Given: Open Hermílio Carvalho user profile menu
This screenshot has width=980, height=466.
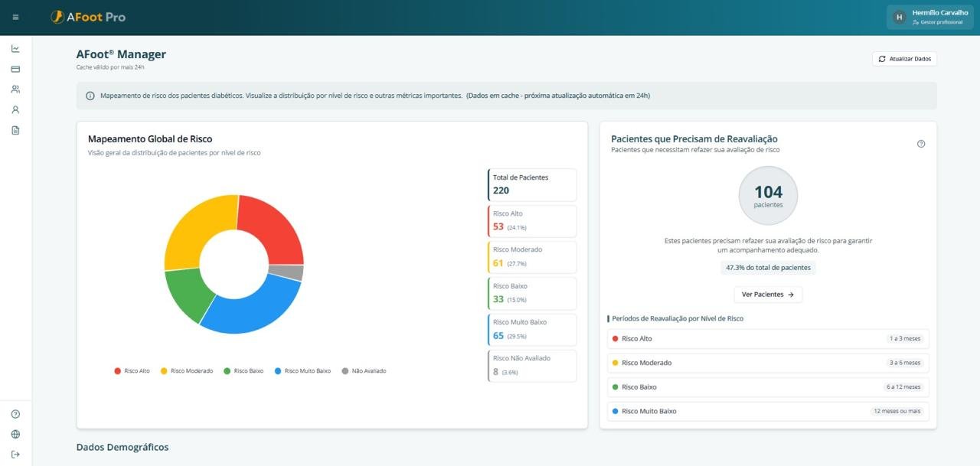Looking at the screenshot, I should [x=929, y=17].
